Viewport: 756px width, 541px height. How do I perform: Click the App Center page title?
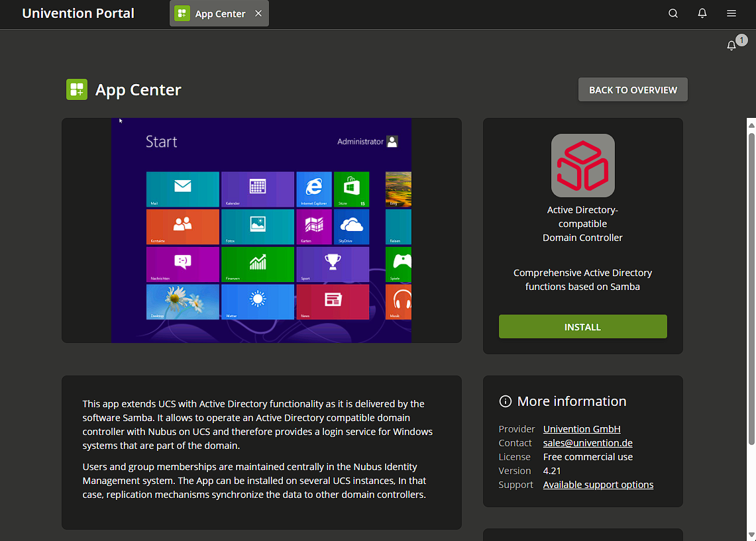pos(138,89)
